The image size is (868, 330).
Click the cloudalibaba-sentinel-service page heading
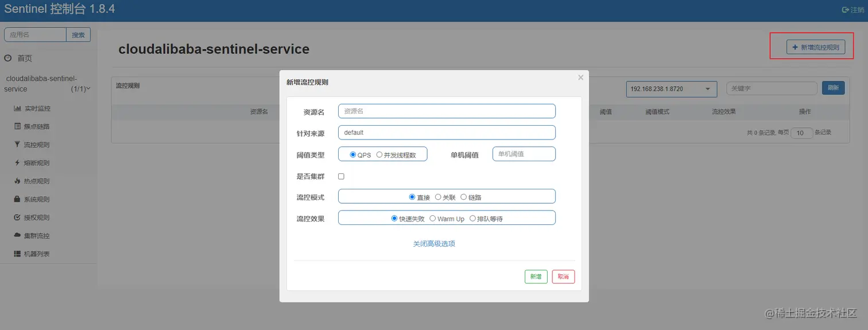(214, 49)
